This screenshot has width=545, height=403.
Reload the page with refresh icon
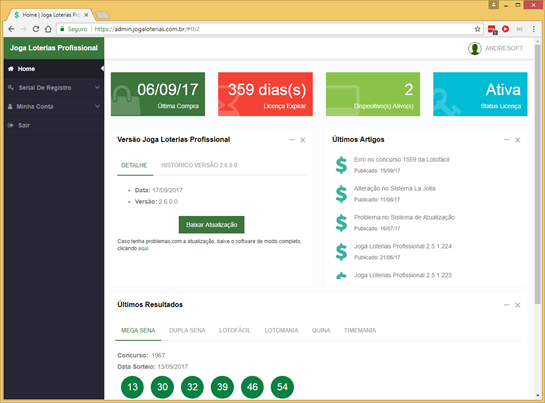pos(36,29)
